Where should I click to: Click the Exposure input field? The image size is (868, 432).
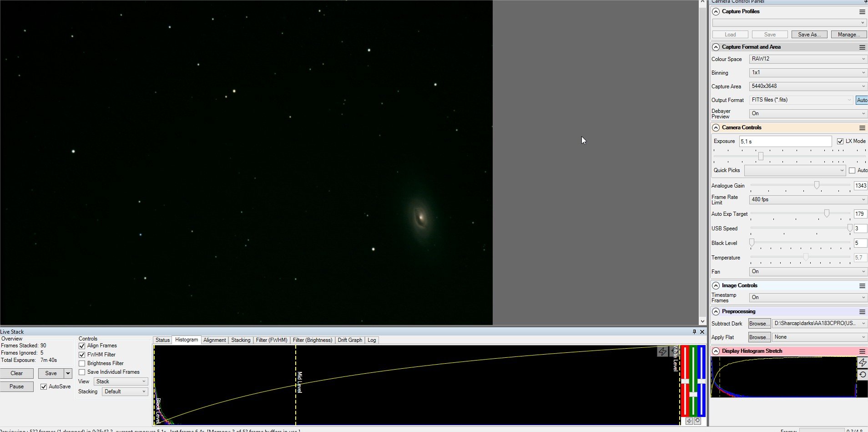785,142
